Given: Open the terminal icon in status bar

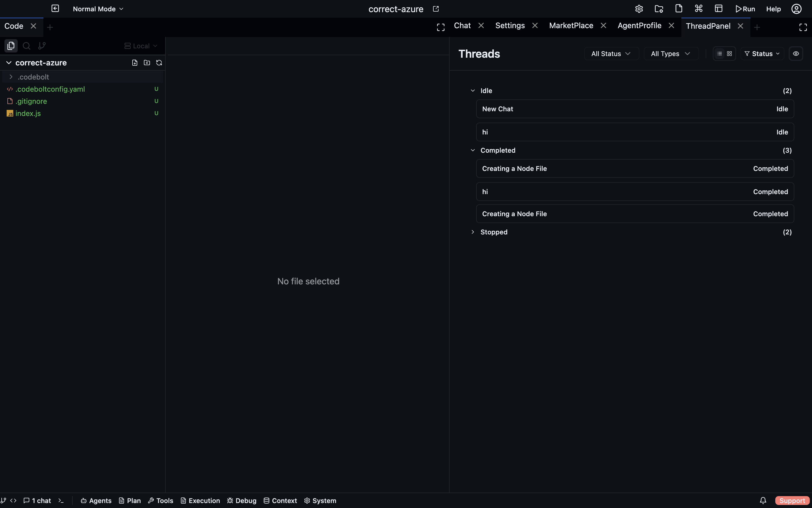Looking at the screenshot, I should pos(61,501).
